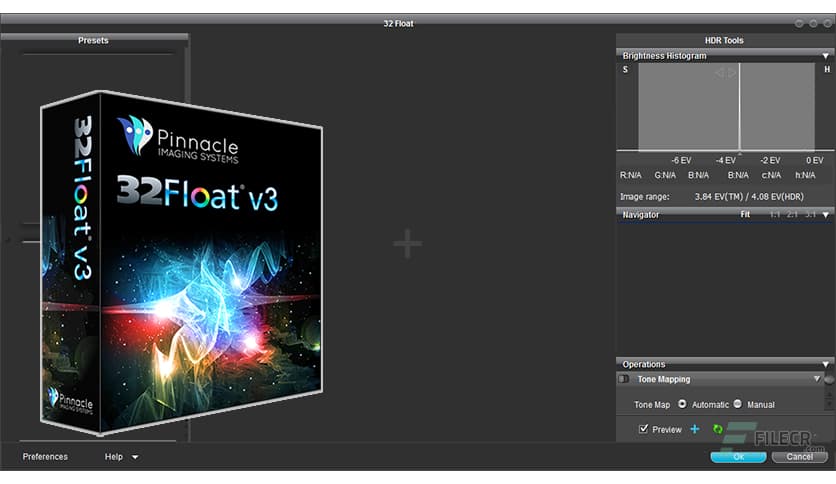Click the S shadow marker on histogram
Screen dimensions: 836x484
[626, 69]
